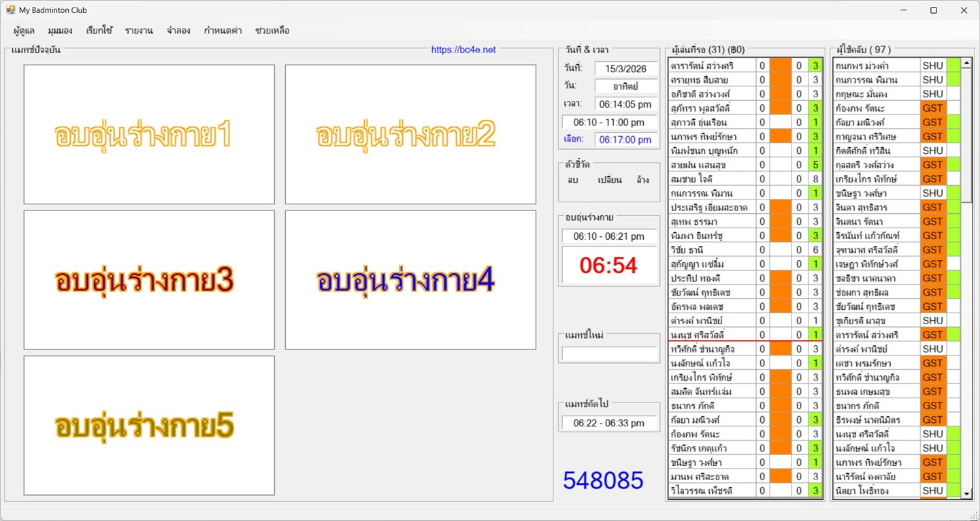Select waiting player อัครพล พลเดช
This screenshot has height=521, width=980.
(712, 306)
